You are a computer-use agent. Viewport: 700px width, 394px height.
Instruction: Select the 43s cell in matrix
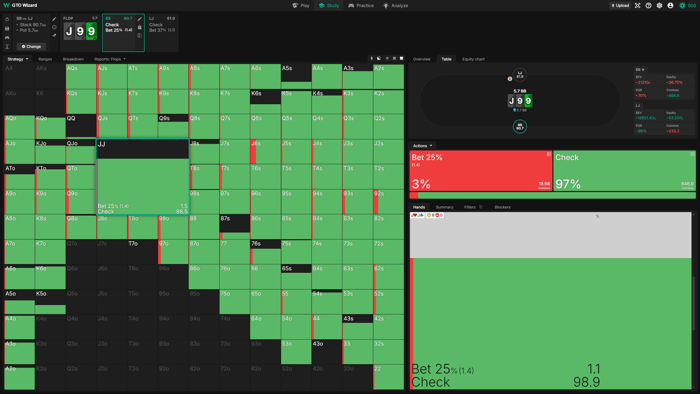tap(358, 327)
